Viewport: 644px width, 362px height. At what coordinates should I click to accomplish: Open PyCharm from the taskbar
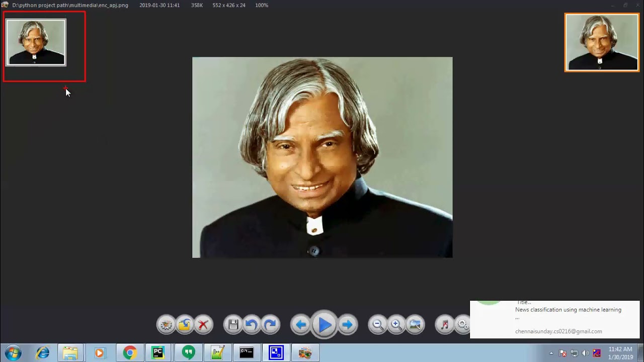click(x=158, y=353)
